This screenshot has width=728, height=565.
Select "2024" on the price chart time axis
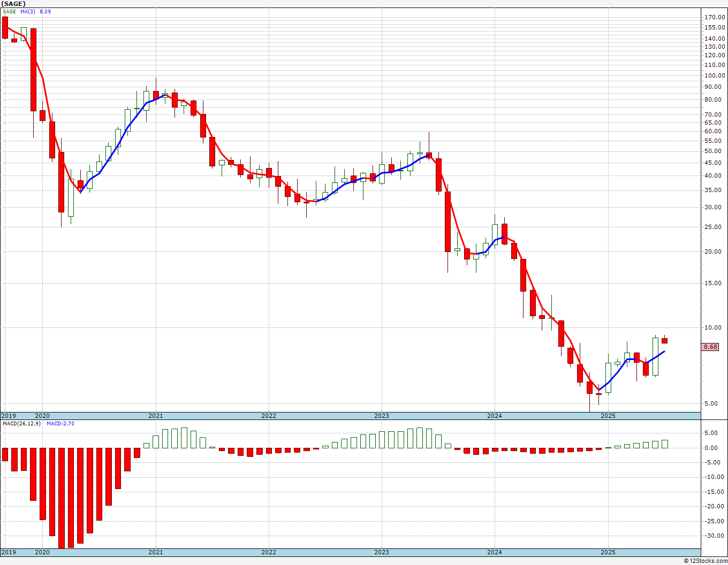point(495,416)
